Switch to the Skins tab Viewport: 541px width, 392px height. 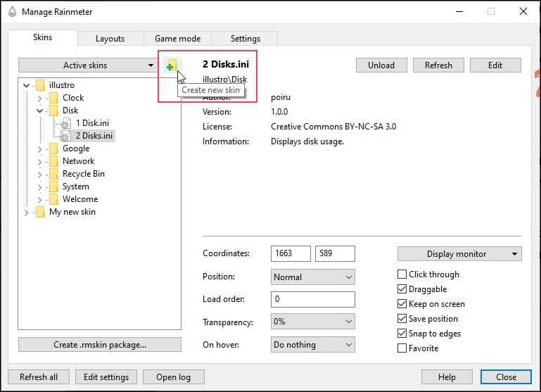tap(43, 37)
